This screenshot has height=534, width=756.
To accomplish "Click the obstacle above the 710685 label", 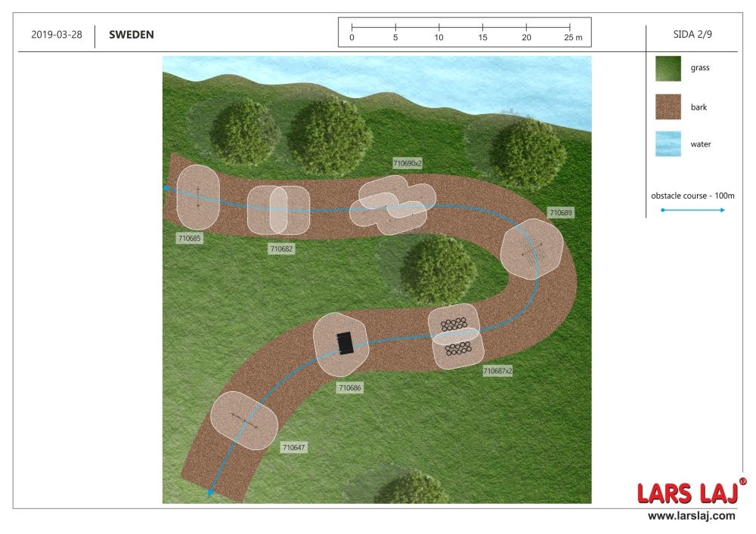I will (x=198, y=196).
